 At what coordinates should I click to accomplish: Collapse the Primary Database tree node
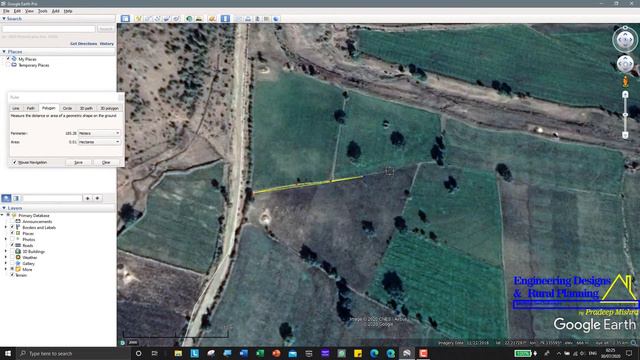[x=2, y=215]
